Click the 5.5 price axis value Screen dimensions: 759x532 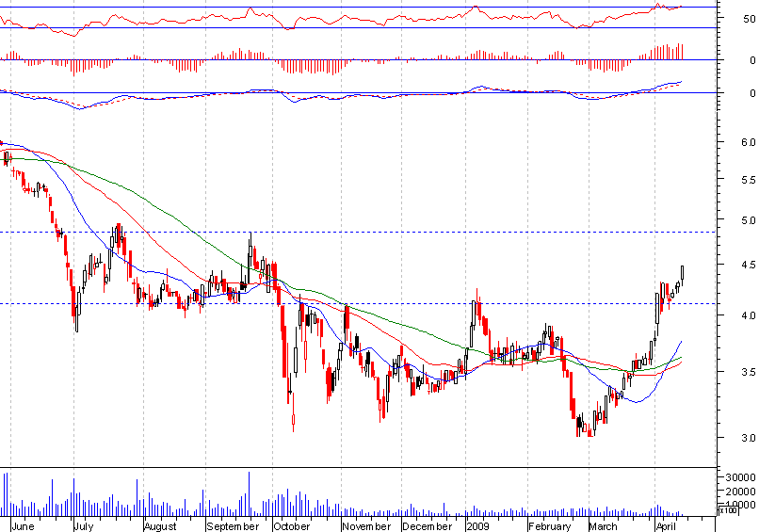[749, 180]
